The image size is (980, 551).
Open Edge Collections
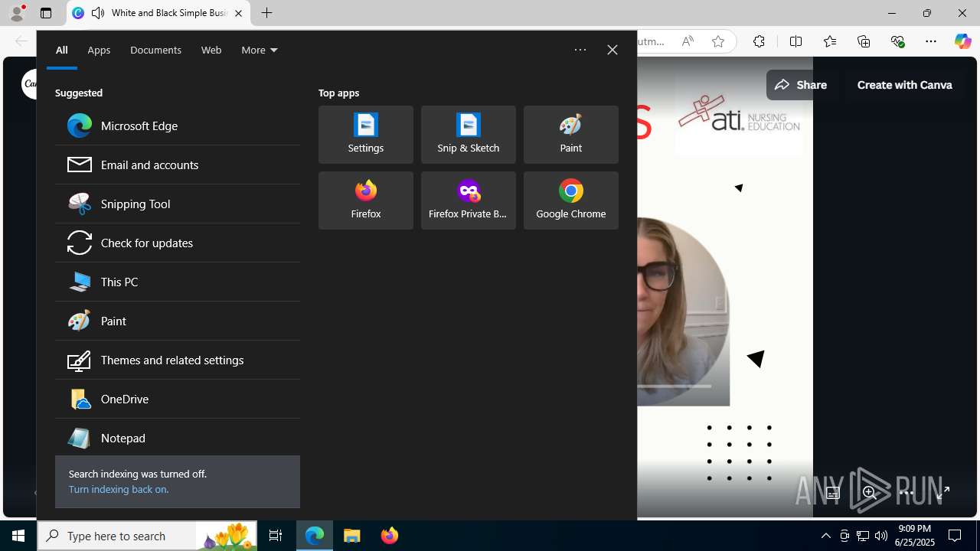pos(864,41)
